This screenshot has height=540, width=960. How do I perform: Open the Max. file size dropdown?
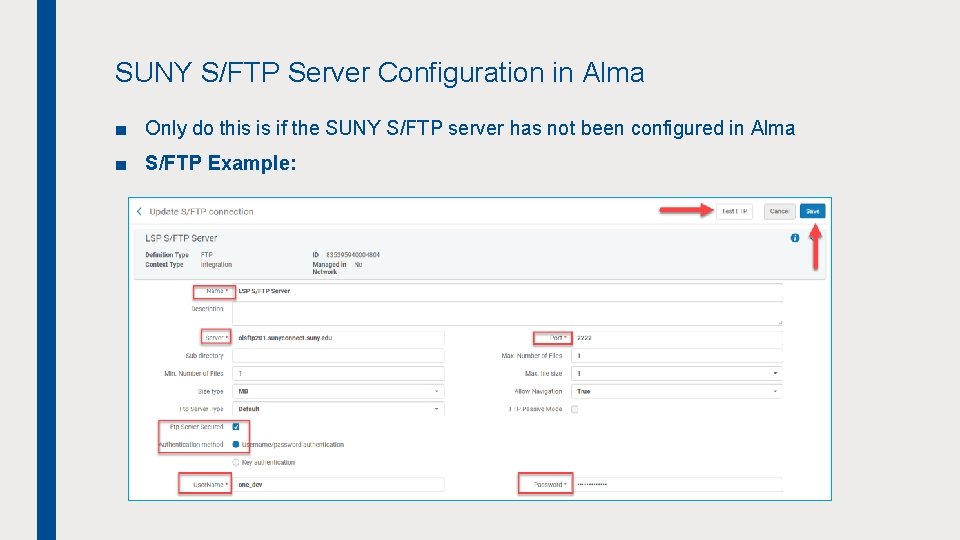click(677, 373)
